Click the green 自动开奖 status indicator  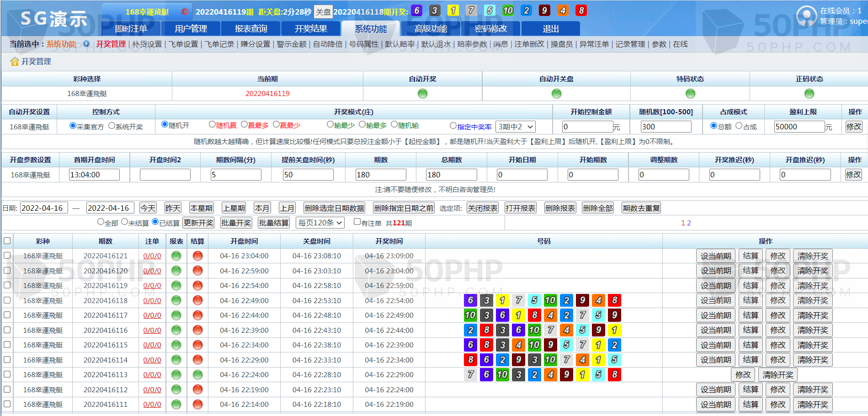coord(422,94)
